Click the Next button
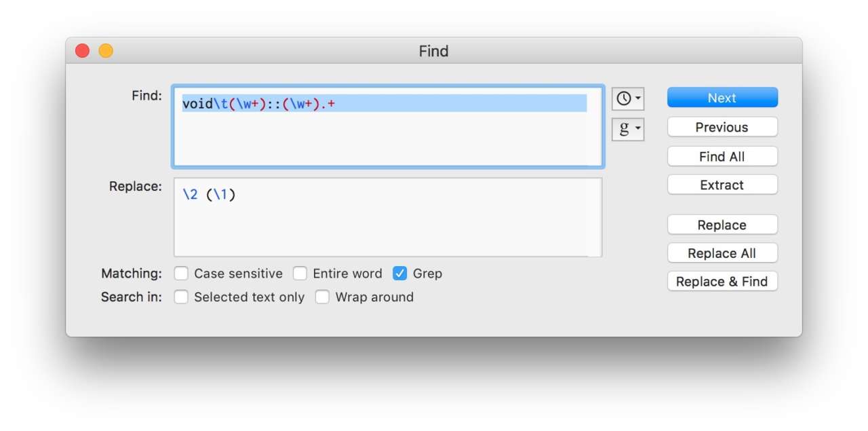Screen dimensions: 868x431 pos(722,98)
